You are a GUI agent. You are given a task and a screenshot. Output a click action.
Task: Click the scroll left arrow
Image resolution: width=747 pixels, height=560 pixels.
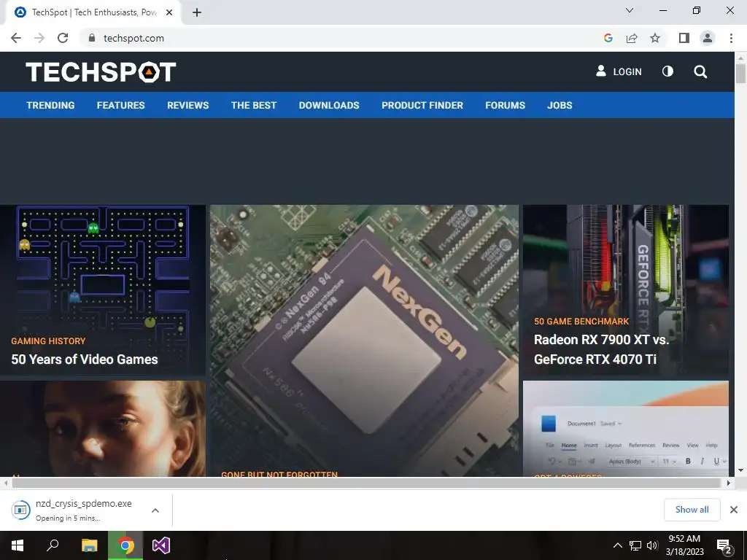click(5, 483)
